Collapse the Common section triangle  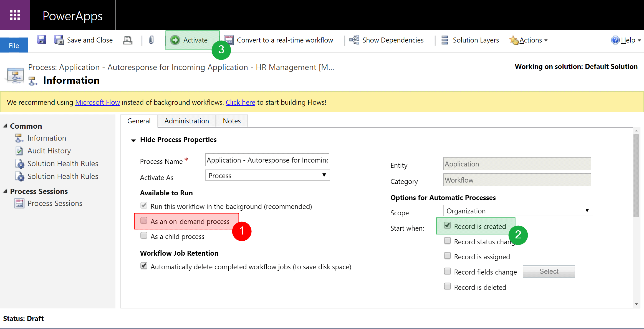[x=5, y=126]
